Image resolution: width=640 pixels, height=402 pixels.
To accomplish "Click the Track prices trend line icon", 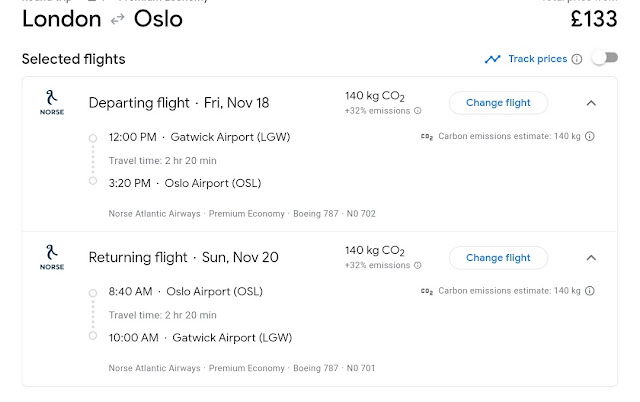I will (492, 59).
